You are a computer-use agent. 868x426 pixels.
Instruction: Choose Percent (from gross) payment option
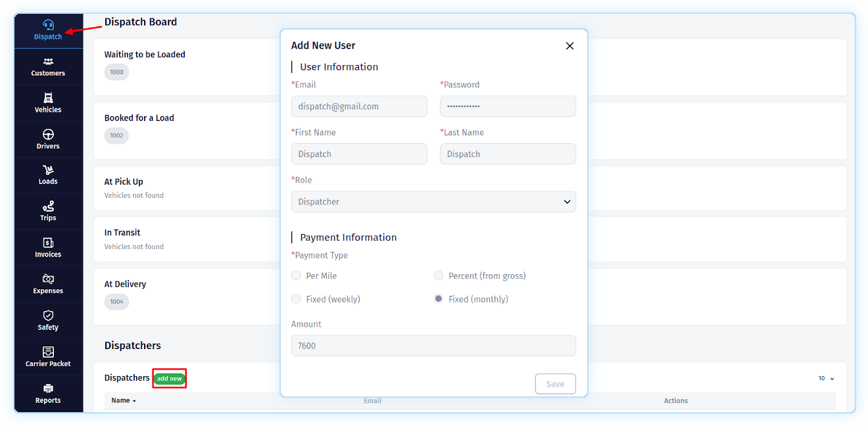(x=439, y=275)
